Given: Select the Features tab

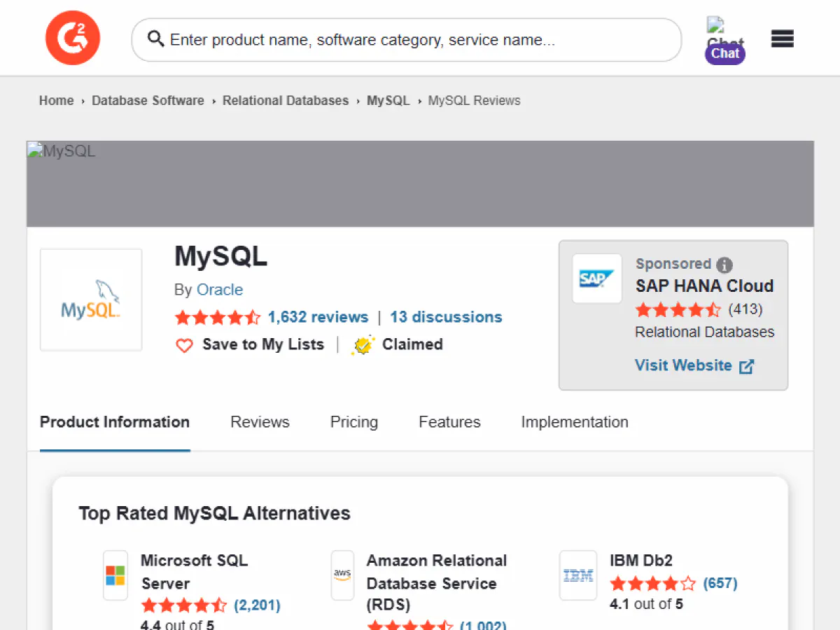Looking at the screenshot, I should point(449,422).
